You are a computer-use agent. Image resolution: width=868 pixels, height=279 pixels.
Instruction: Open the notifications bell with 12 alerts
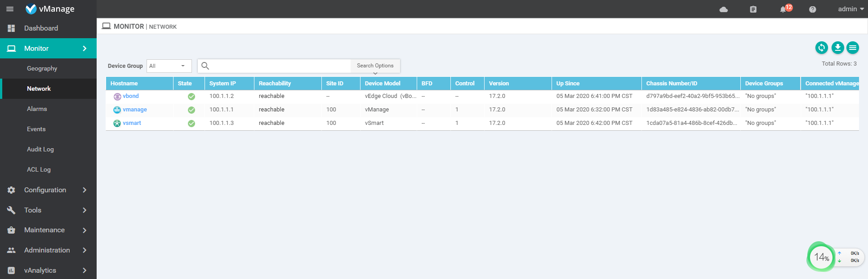point(785,9)
